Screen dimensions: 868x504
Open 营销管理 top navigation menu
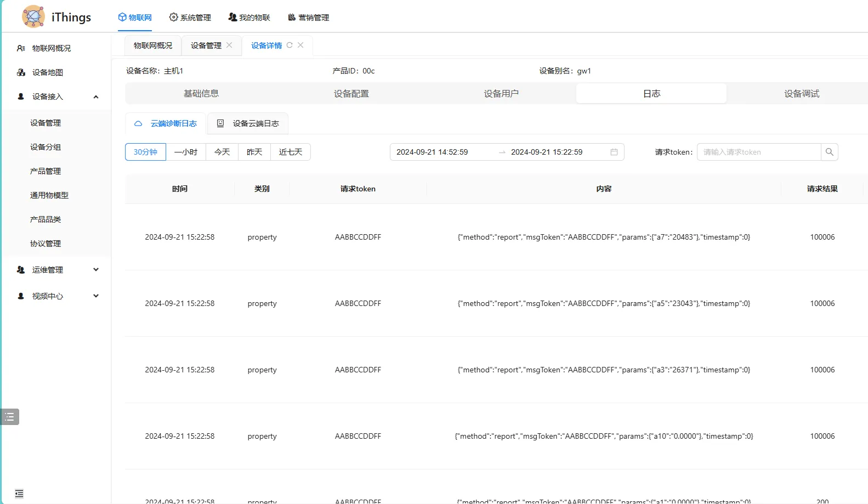[308, 18]
